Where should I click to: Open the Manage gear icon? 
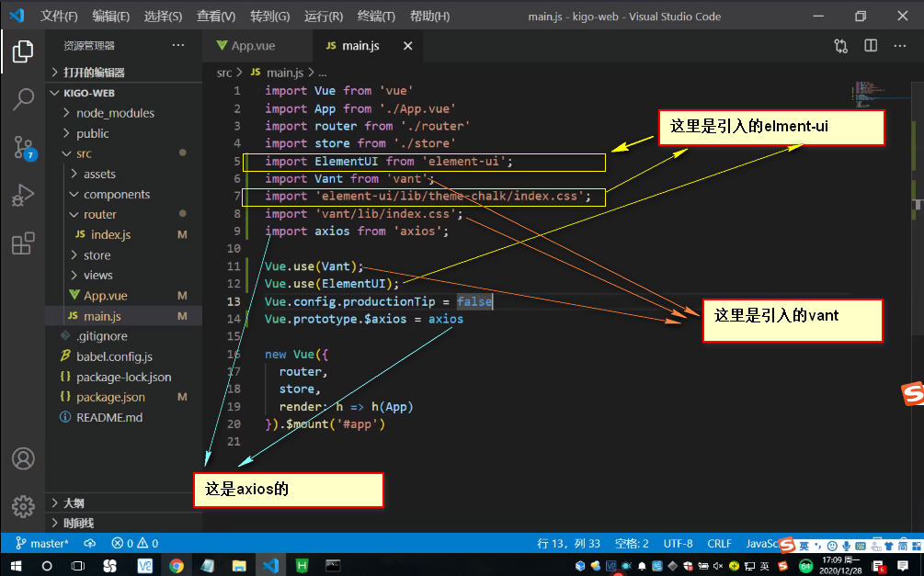tap(23, 506)
